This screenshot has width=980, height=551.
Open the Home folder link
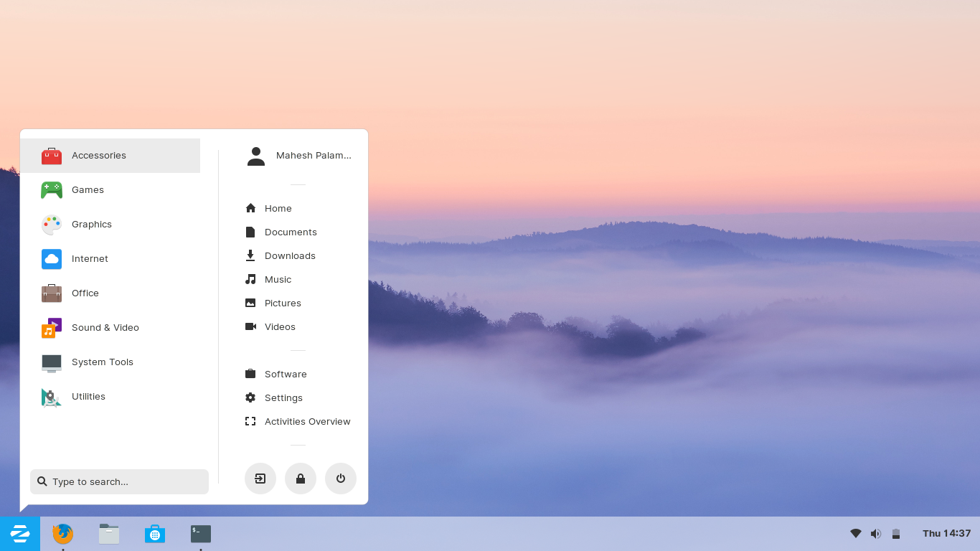[x=278, y=209]
